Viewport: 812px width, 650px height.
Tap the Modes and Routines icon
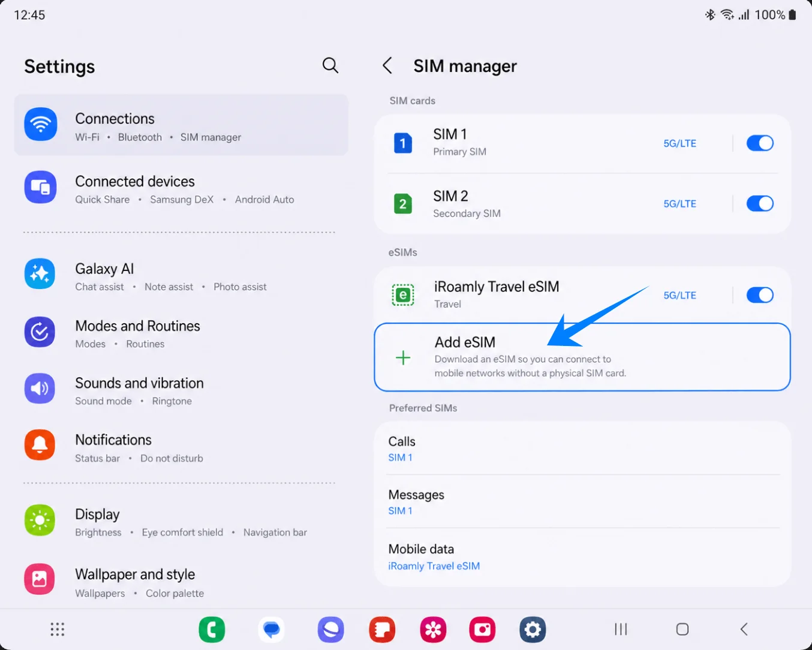point(40,332)
